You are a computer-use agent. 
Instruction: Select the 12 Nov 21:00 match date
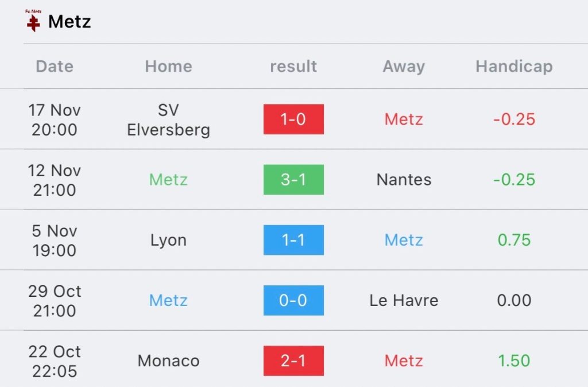(55, 180)
